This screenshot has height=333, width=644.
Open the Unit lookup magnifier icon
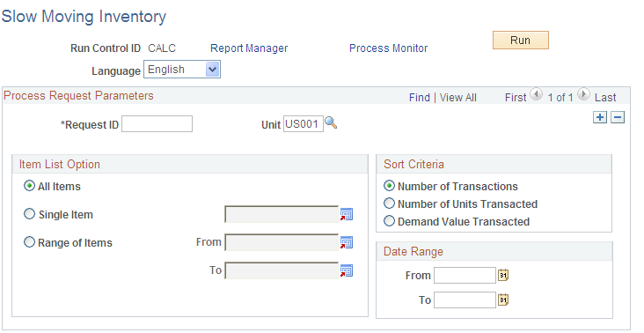(x=331, y=122)
